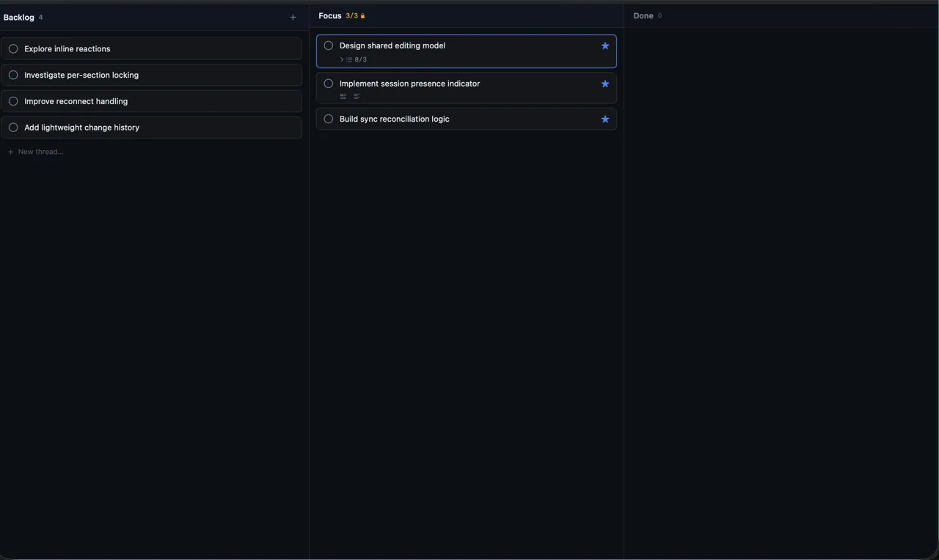Tick the circle on "Build sync reconciliation logic"

(328, 119)
